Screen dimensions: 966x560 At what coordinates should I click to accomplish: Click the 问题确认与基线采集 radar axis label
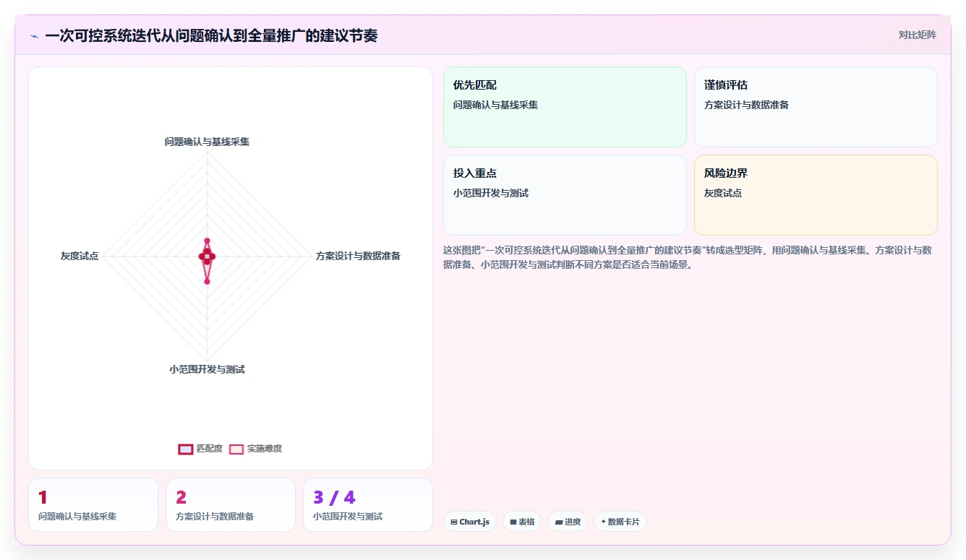207,142
